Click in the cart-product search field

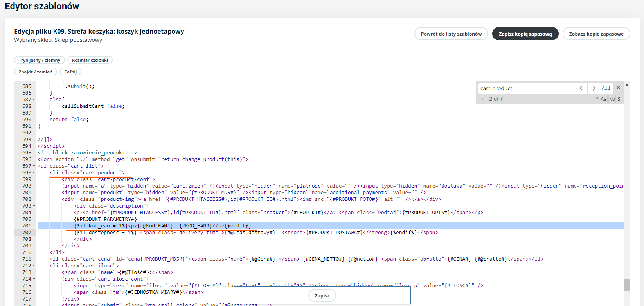point(526,88)
